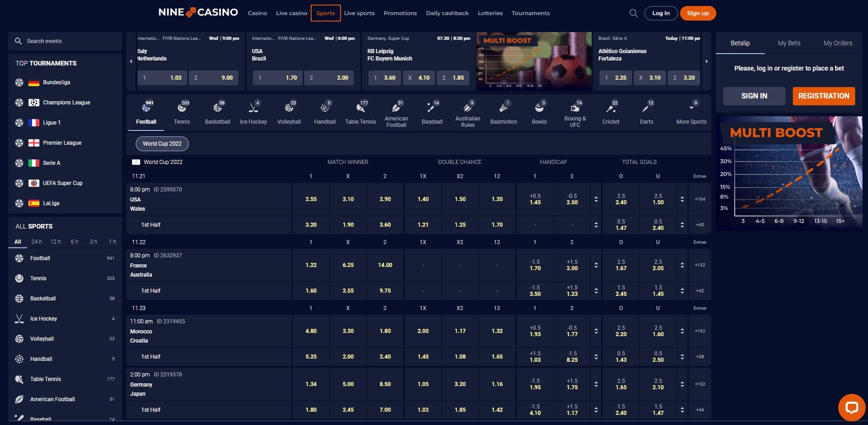Image resolution: width=868 pixels, height=425 pixels.
Task: Filter all sports by 24 h
Action: tap(37, 242)
